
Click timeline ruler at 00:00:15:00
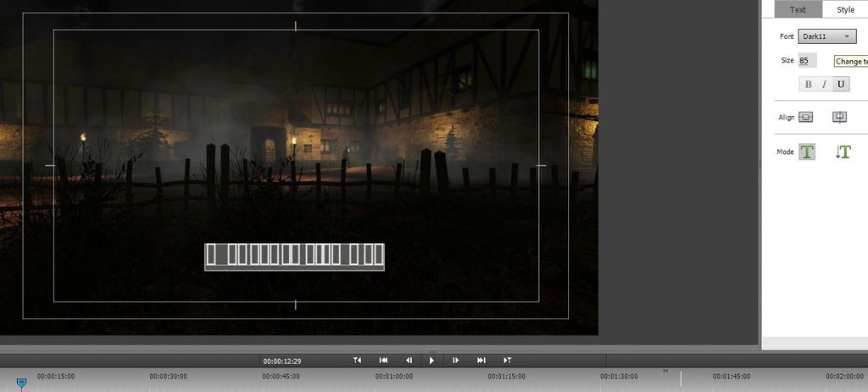tap(55, 377)
